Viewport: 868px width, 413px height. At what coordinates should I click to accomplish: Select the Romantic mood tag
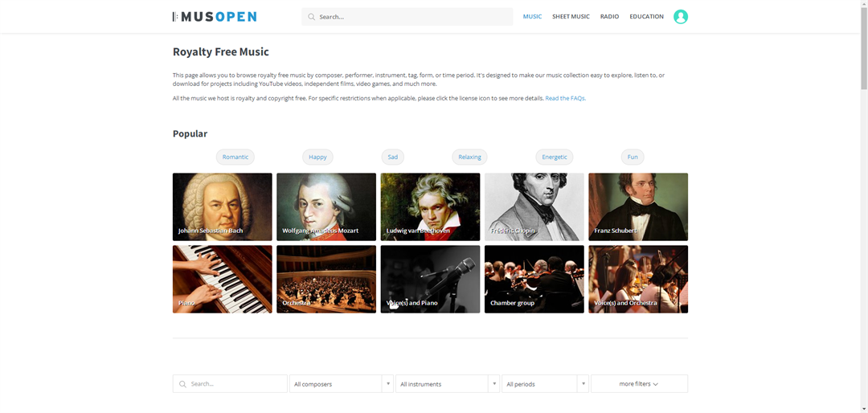[x=235, y=157]
